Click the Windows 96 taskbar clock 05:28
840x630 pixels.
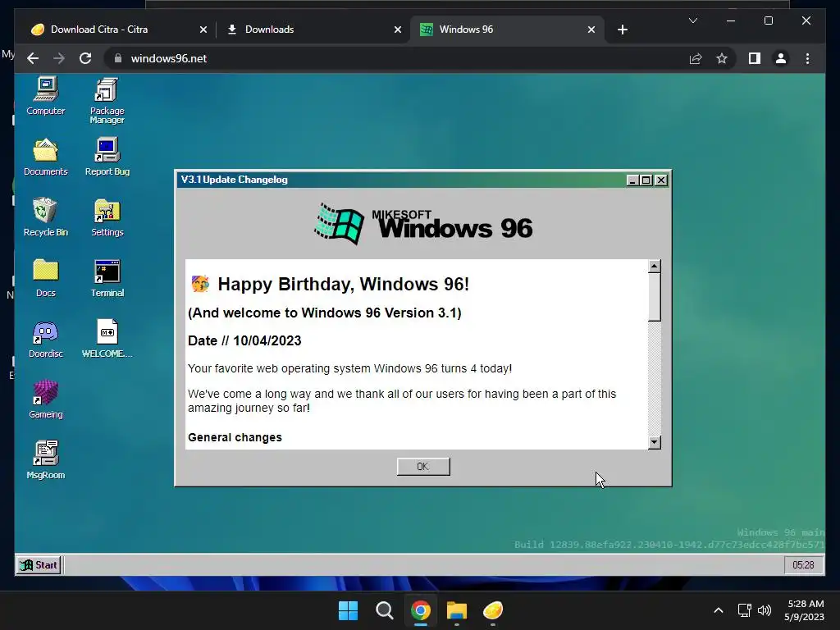tap(803, 564)
